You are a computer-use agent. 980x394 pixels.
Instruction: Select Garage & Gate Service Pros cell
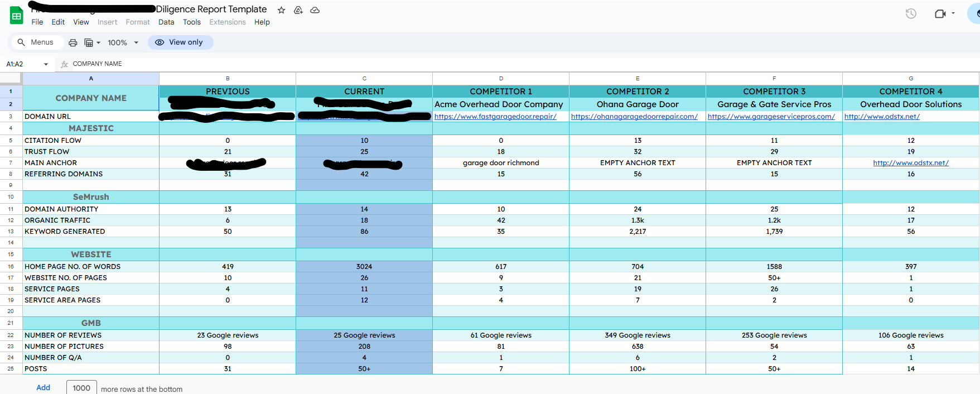774,104
